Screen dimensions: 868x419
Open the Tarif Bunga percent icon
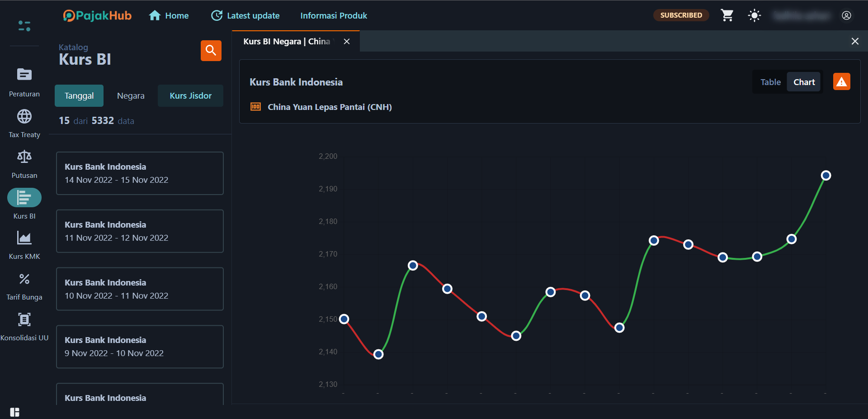point(24,279)
